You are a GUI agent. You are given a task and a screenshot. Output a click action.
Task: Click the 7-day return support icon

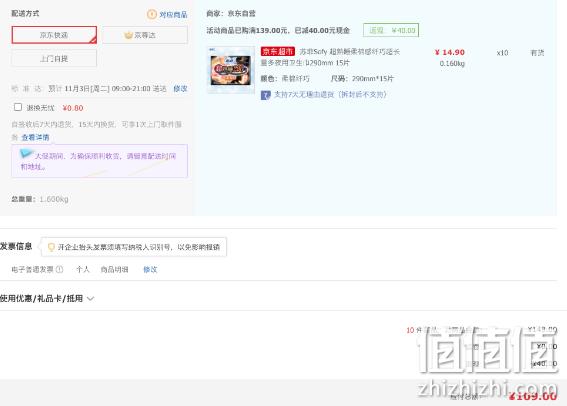coord(266,95)
